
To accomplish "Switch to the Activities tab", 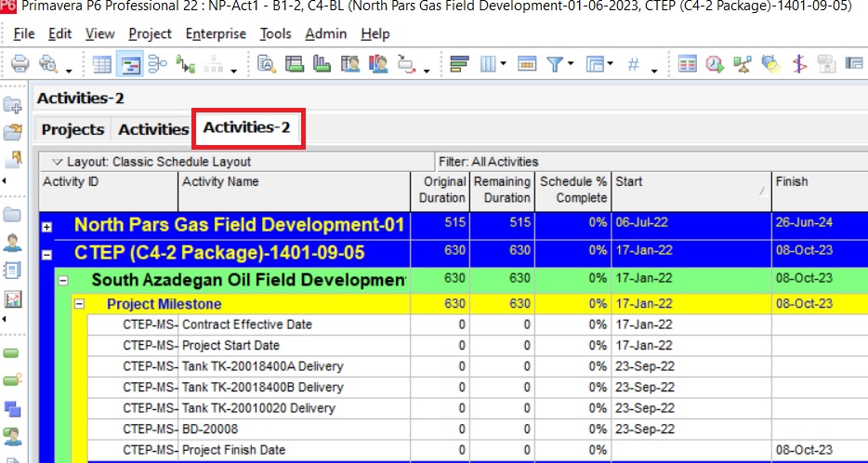I will pyautogui.click(x=153, y=129).
